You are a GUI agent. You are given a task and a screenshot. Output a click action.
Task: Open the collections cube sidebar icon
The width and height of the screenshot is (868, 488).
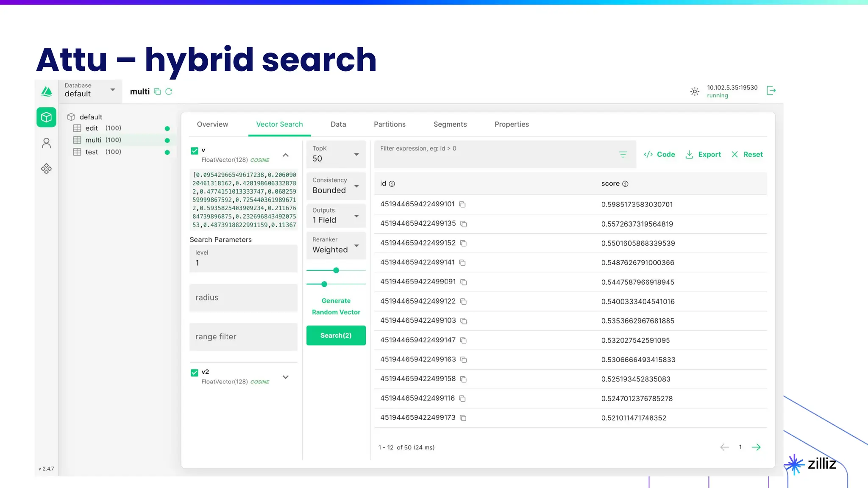click(x=46, y=117)
